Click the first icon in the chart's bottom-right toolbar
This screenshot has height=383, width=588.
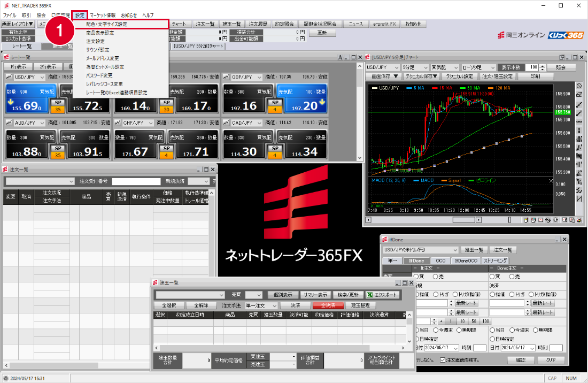tap(526, 220)
